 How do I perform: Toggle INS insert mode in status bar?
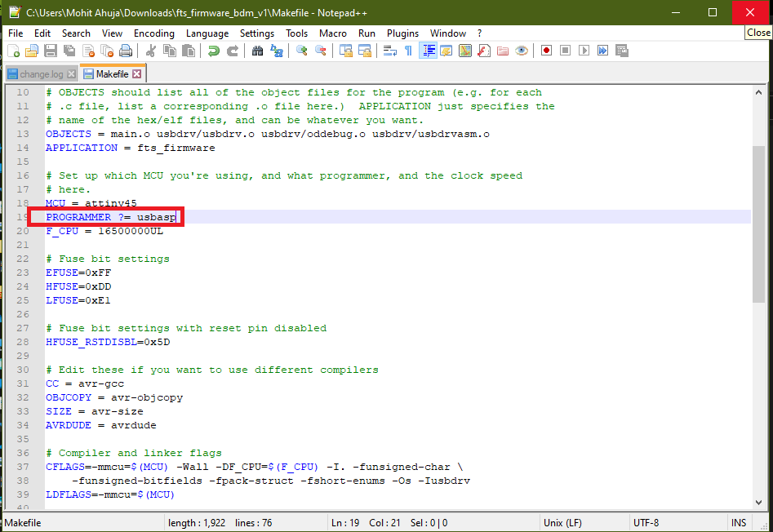point(739,523)
